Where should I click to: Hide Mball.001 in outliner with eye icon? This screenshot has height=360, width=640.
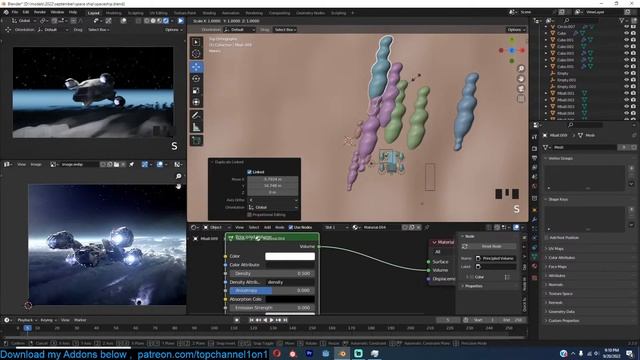(626, 93)
